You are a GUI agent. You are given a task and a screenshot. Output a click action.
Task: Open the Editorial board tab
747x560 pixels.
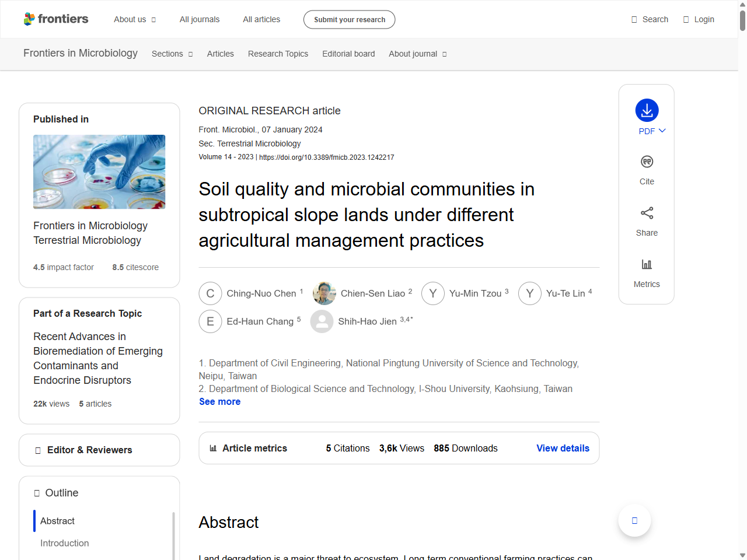[x=348, y=54]
